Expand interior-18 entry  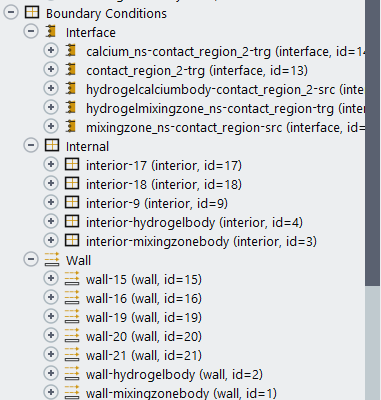click(51, 184)
